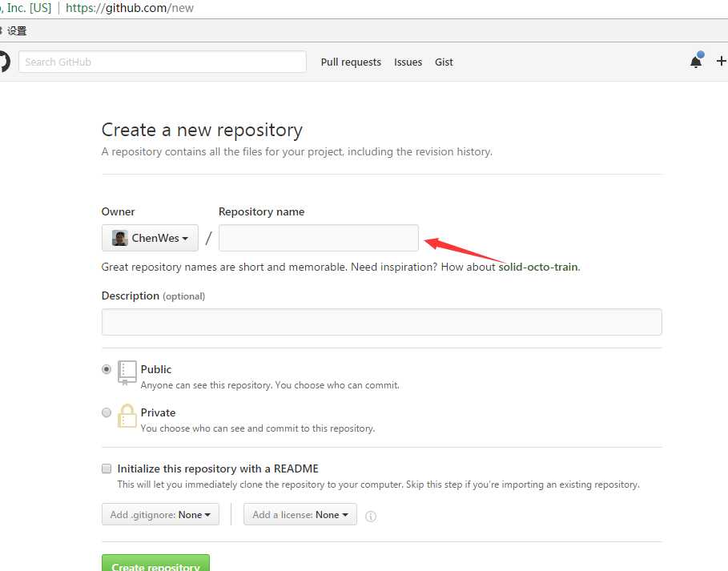Click the ChenWes avatar picture
Image resolution: width=728 pixels, height=571 pixels.
[120, 238]
